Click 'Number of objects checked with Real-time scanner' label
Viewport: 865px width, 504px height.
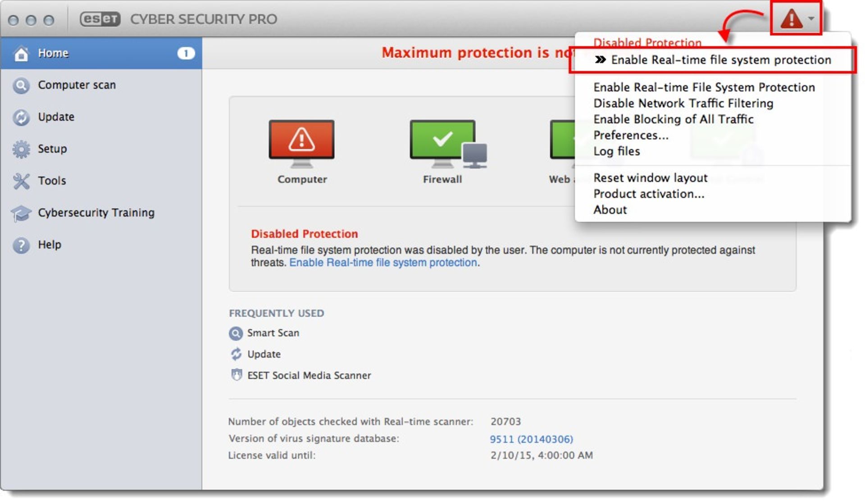(x=351, y=422)
